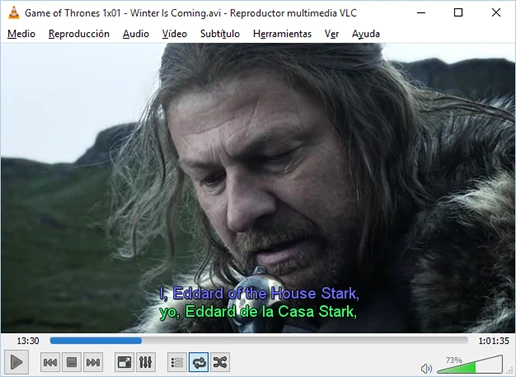Seek within the blue progress bar
516x377 pixels.
(x=259, y=340)
